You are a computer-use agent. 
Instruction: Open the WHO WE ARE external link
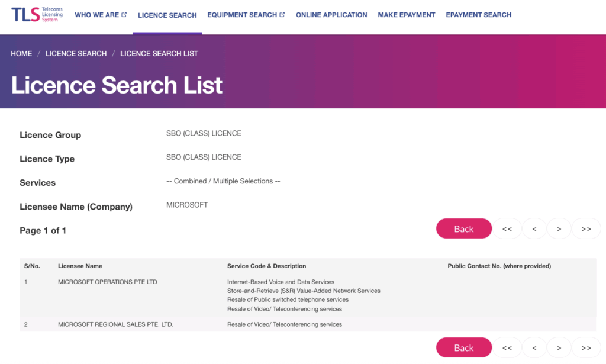point(100,15)
